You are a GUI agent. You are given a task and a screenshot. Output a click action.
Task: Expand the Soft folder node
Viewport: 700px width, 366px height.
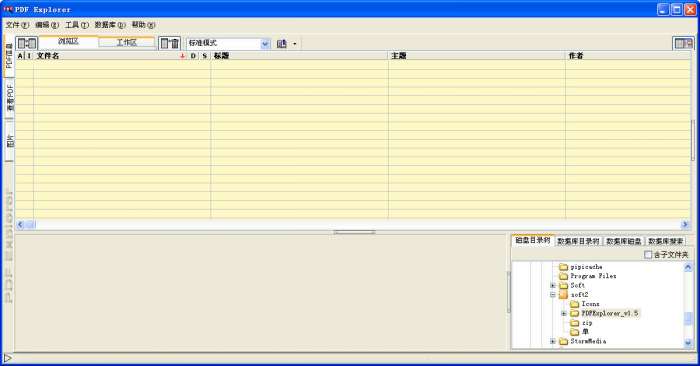[553, 285]
